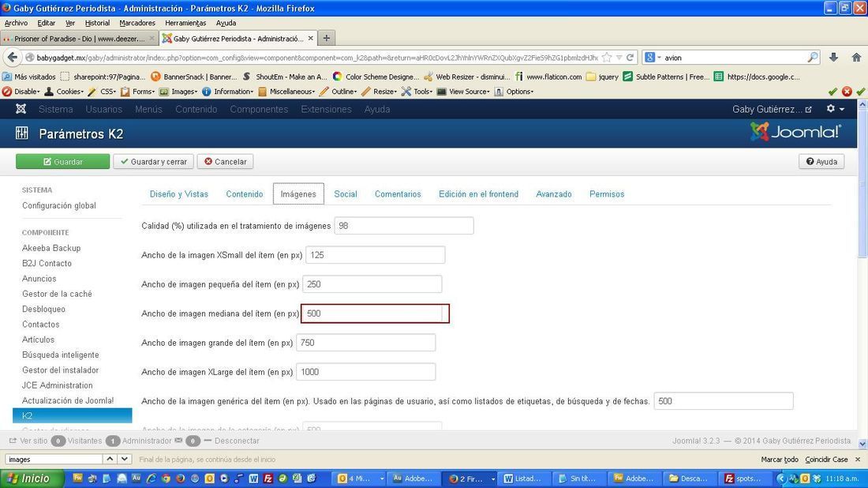Open the Information menu in Web Developer toolbar
The image size is (868, 488).
point(228,92)
